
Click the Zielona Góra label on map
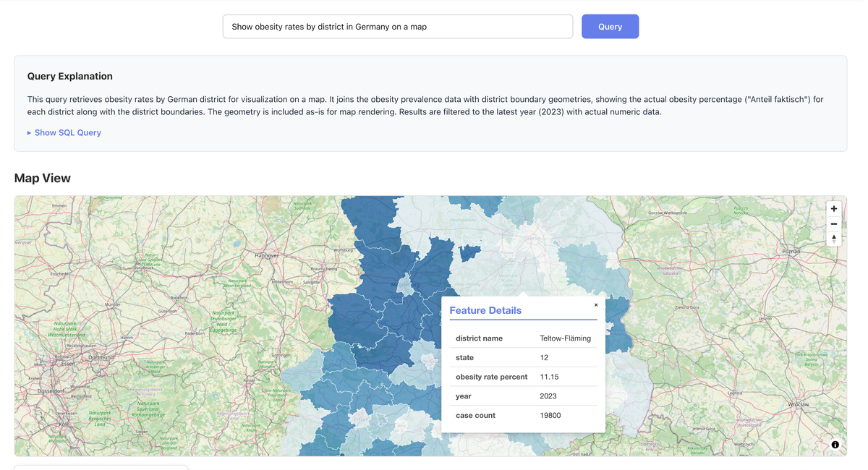pyautogui.click(x=688, y=307)
